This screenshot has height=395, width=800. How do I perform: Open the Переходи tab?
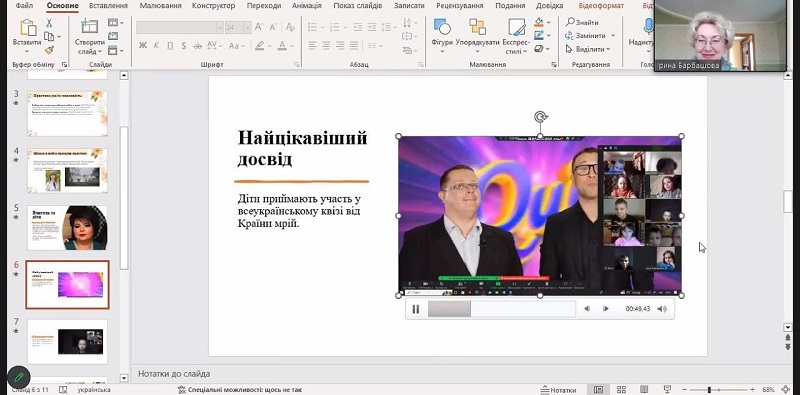264,6
